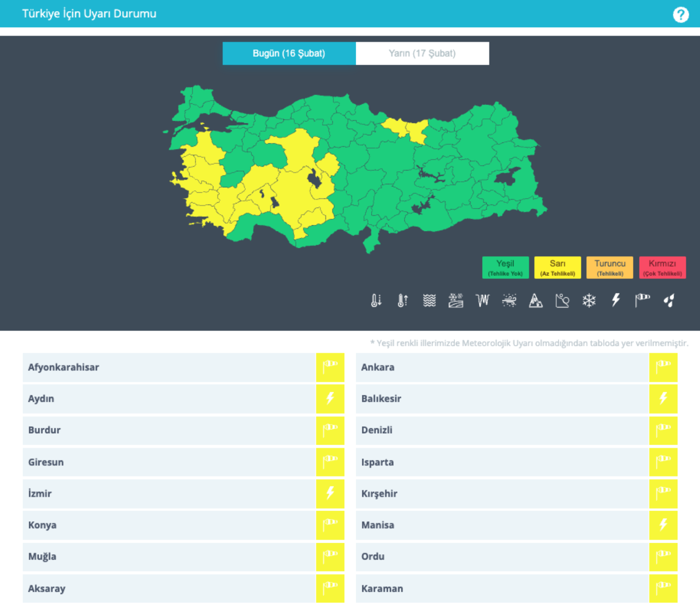Select the lightning thunderstorm icon in legend

[x=616, y=301]
